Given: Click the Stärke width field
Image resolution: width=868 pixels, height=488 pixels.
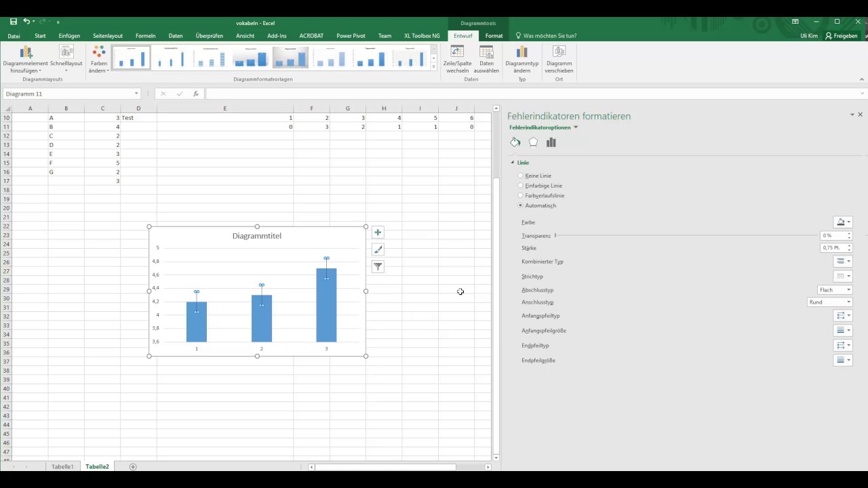Looking at the screenshot, I should (833, 248).
